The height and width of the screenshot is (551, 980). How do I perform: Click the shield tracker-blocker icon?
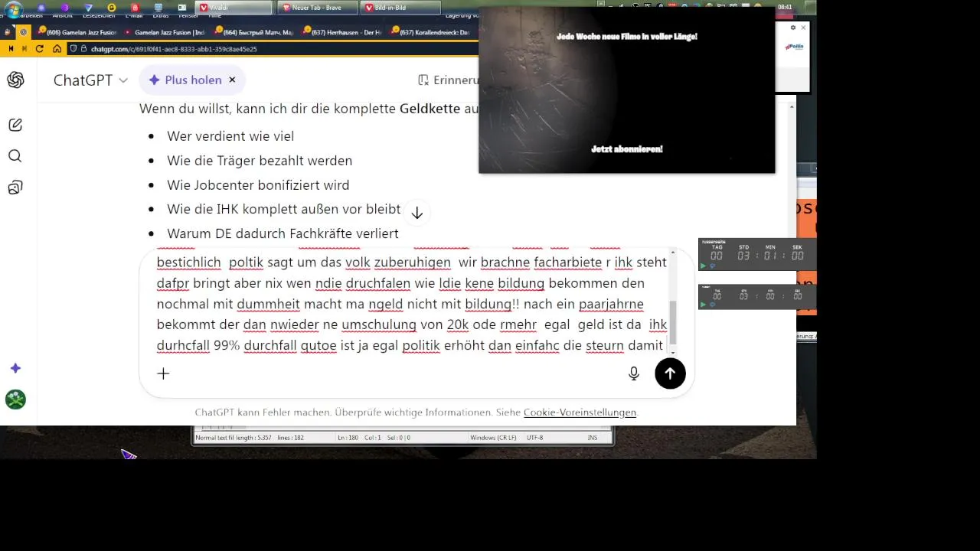73,48
